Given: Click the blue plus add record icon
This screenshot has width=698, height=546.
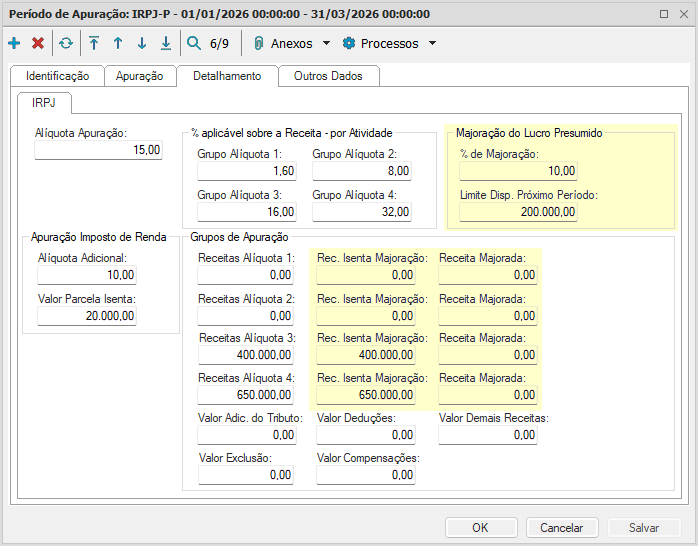Looking at the screenshot, I should pyautogui.click(x=14, y=43).
